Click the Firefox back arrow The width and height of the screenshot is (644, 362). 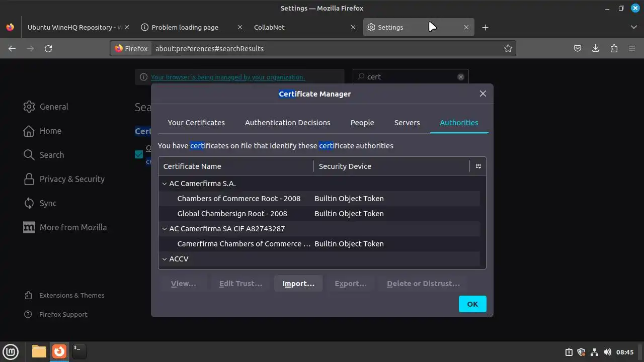tap(12, 48)
